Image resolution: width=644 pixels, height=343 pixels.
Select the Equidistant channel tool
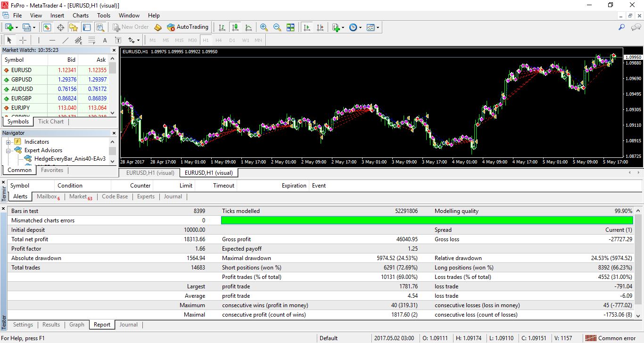pyautogui.click(x=79, y=40)
